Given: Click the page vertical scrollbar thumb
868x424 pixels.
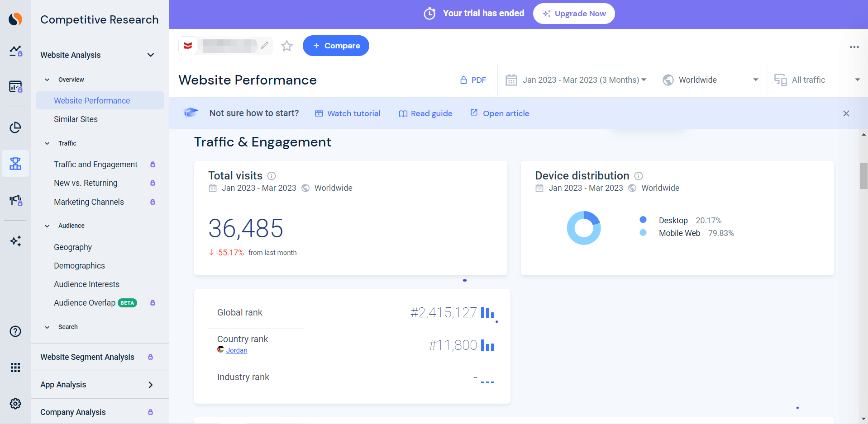Looking at the screenshot, I should [x=863, y=176].
